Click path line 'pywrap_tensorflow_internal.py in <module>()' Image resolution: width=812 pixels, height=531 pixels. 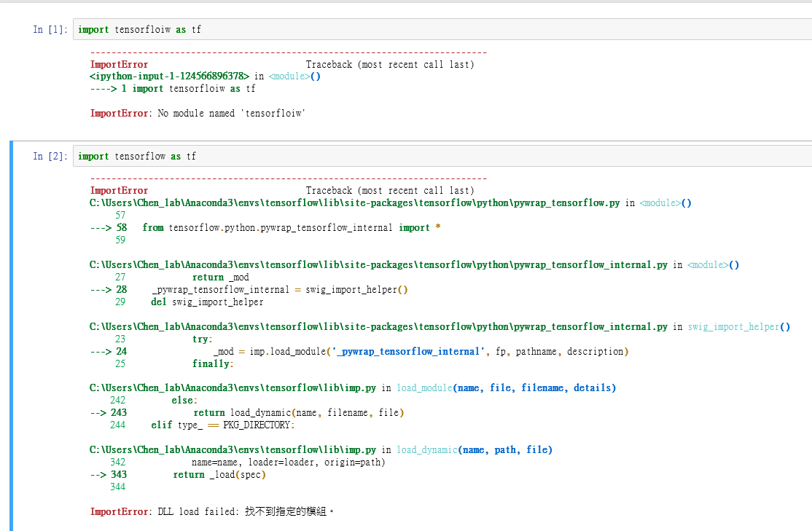[414, 265]
